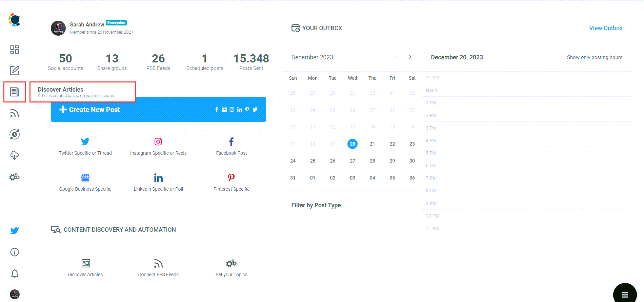
Task: Click the Create New Post button
Action: click(158, 109)
